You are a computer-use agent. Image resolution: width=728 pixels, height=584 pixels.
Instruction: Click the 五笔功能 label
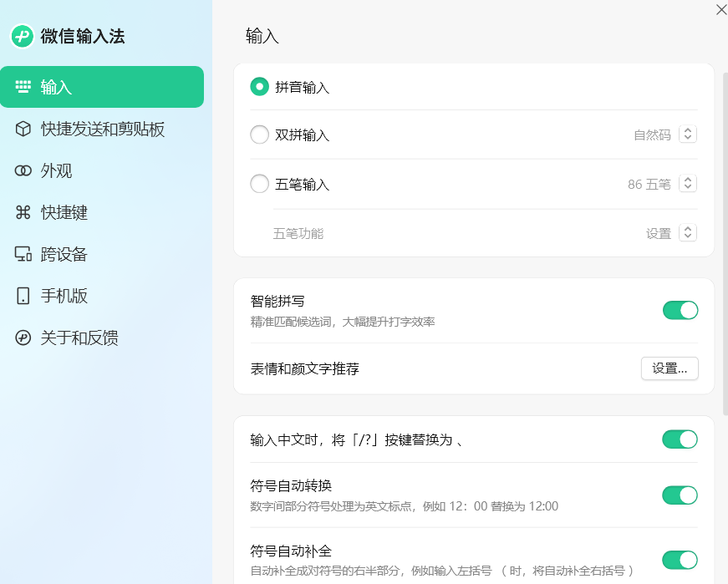point(298,233)
